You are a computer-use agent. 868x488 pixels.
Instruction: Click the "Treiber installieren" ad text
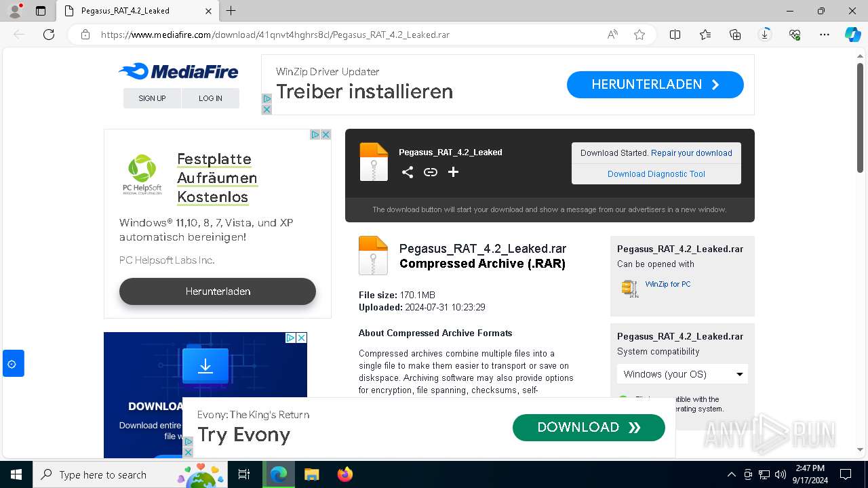(x=364, y=91)
